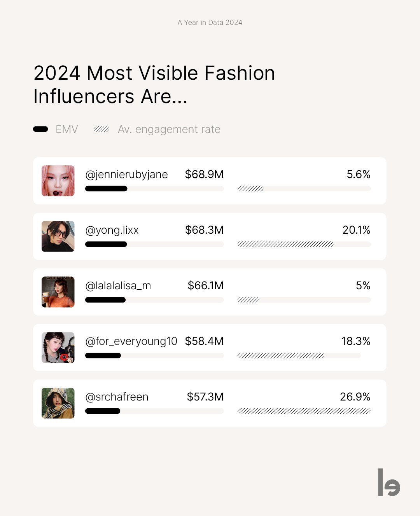Click the black EMV legend icon
420x516 pixels.
[x=40, y=129]
